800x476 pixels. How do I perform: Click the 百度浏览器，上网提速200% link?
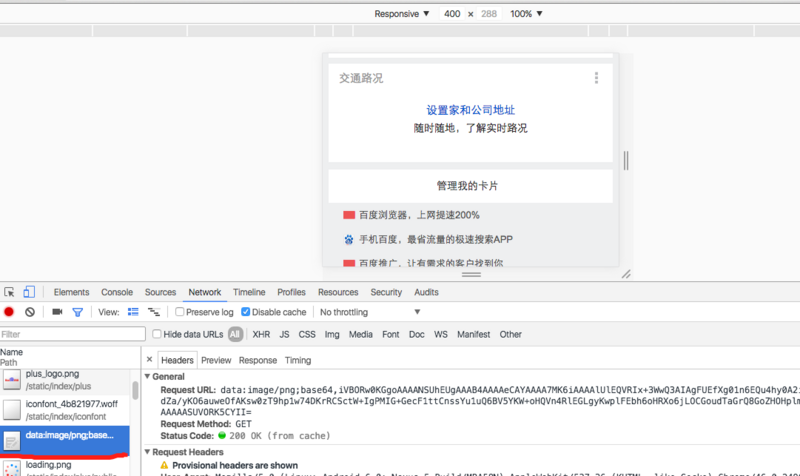pos(419,215)
